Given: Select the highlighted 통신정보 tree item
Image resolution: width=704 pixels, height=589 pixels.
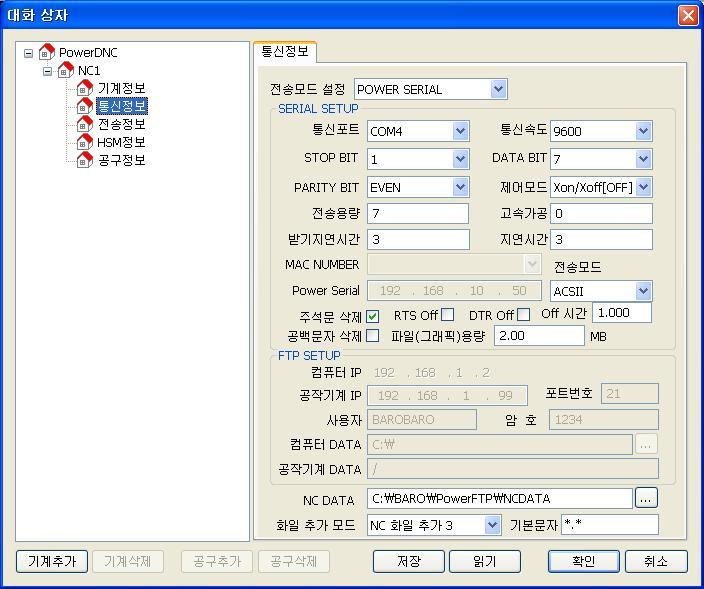Looking at the screenshot, I should point(122,106).
